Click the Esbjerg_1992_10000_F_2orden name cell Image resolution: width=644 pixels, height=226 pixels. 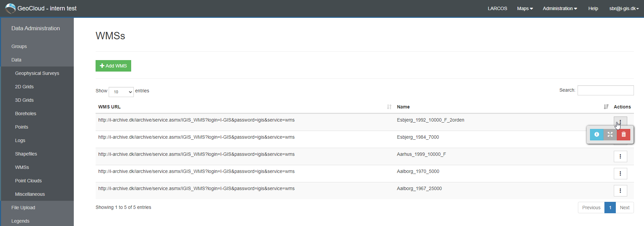431,120
